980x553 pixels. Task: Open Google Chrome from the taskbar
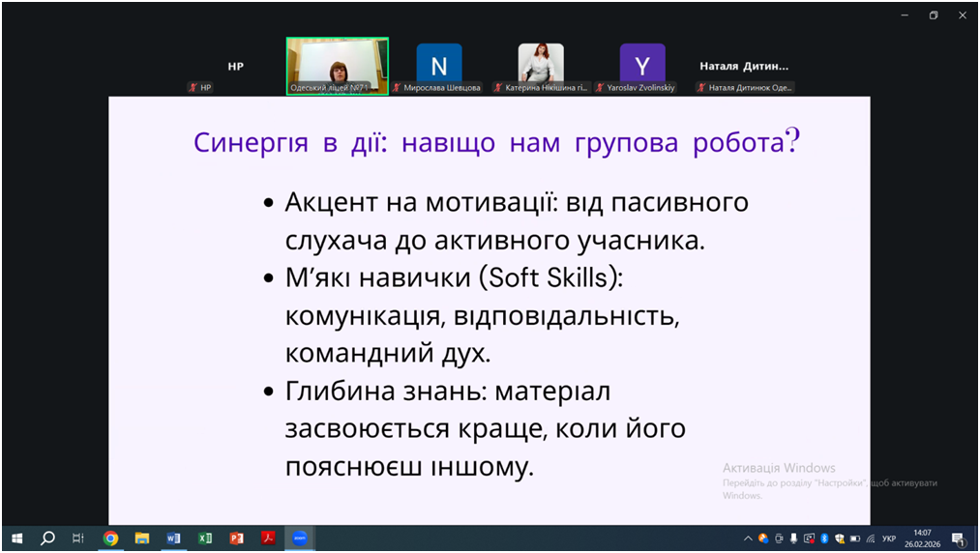(110, 538)
